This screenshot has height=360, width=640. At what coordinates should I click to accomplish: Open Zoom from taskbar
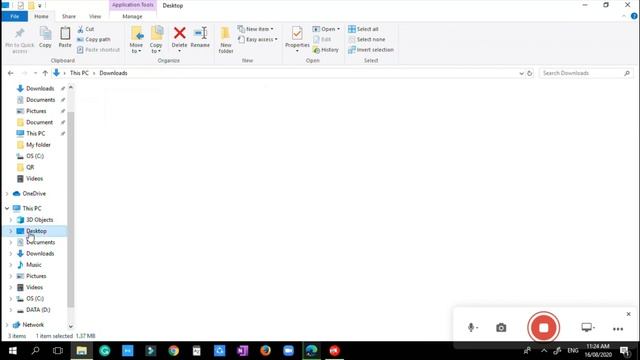tap(288, 351)
